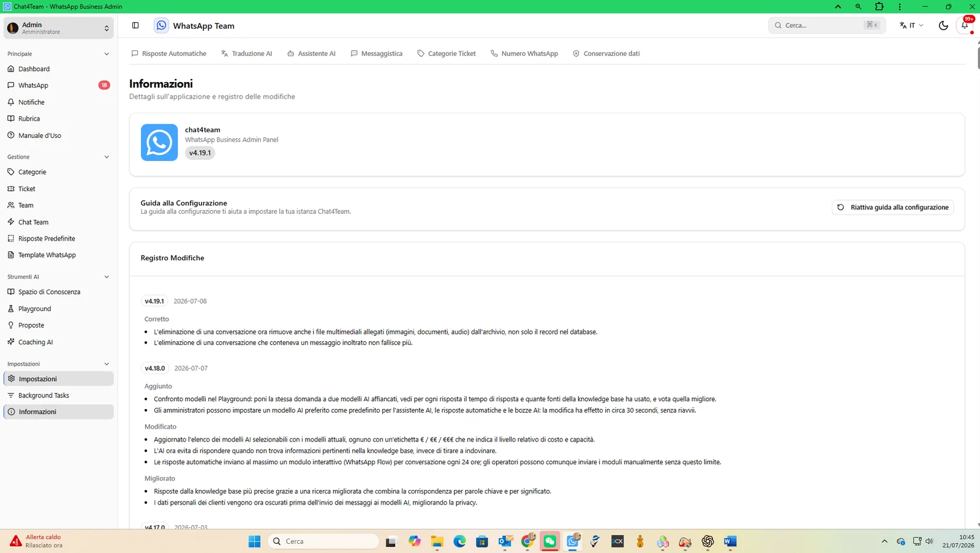Open the browser three-dot menu
This screenshot has height=553, width=980.
899,7
